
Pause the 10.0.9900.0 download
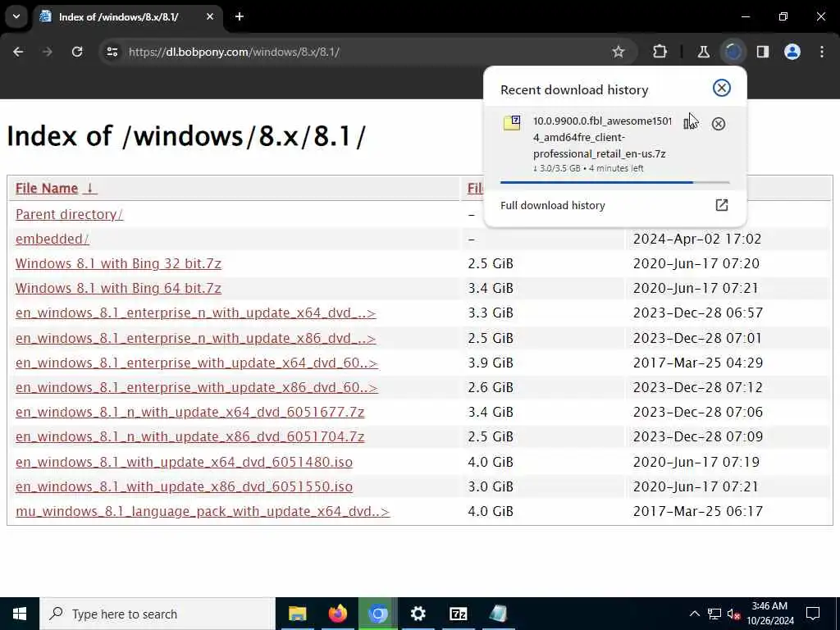tap(688, 124)
